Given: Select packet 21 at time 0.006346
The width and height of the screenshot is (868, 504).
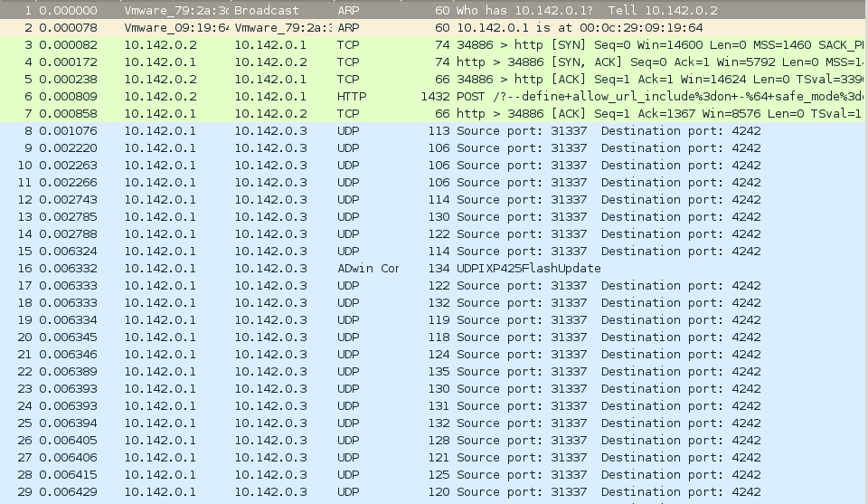Looking at the screenshot, I should click(x=434, y=354).
